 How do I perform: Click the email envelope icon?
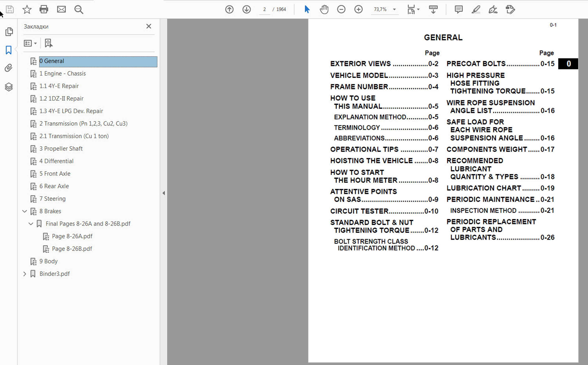point(61,9)
